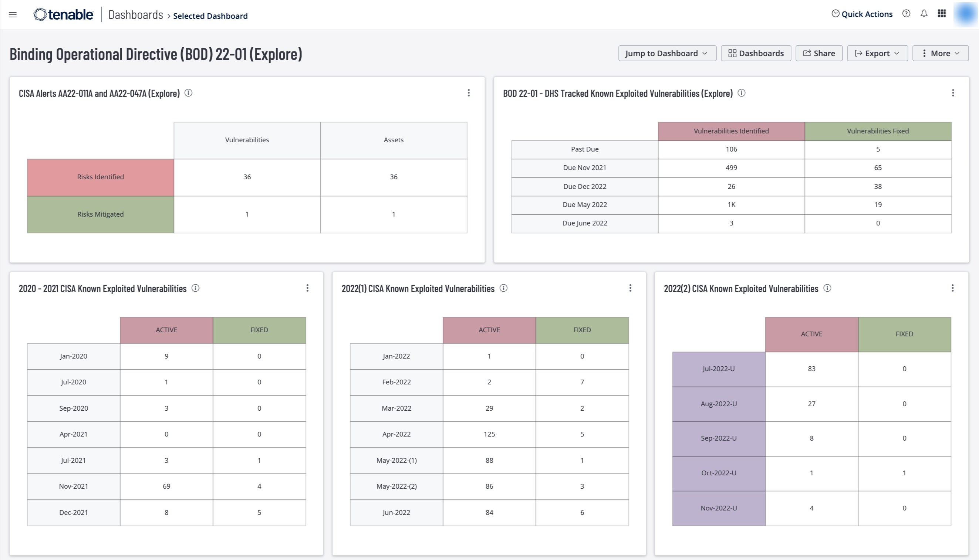The width and height of the screenshot is (979, 560).
Task: Click Risks Identified Vulnerabilities value 36
Action: tap(247, 177)
